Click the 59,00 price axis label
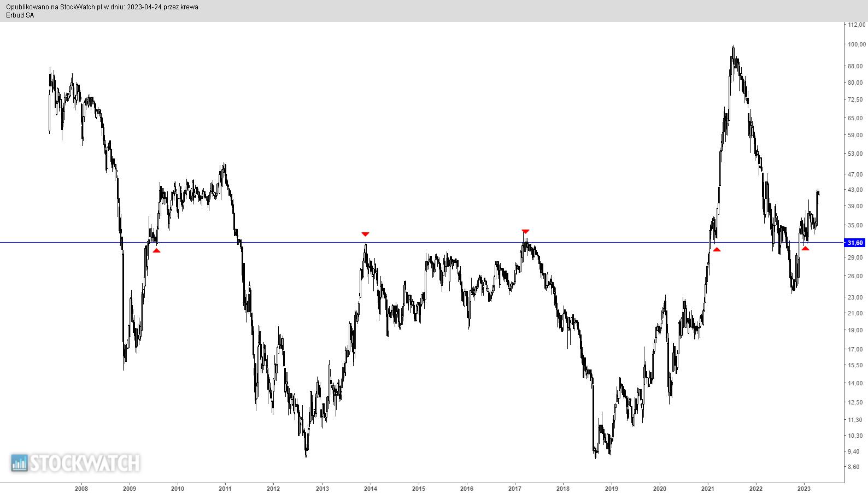This screenshot has width=868, height=493. 855,135
